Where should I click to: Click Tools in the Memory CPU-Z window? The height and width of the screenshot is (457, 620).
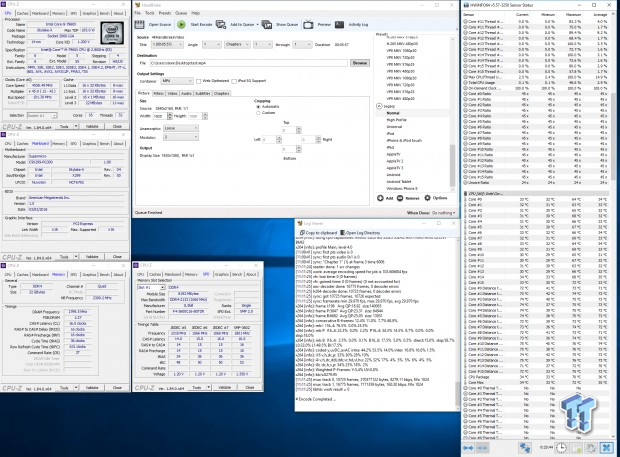click(x=64, y=388)
